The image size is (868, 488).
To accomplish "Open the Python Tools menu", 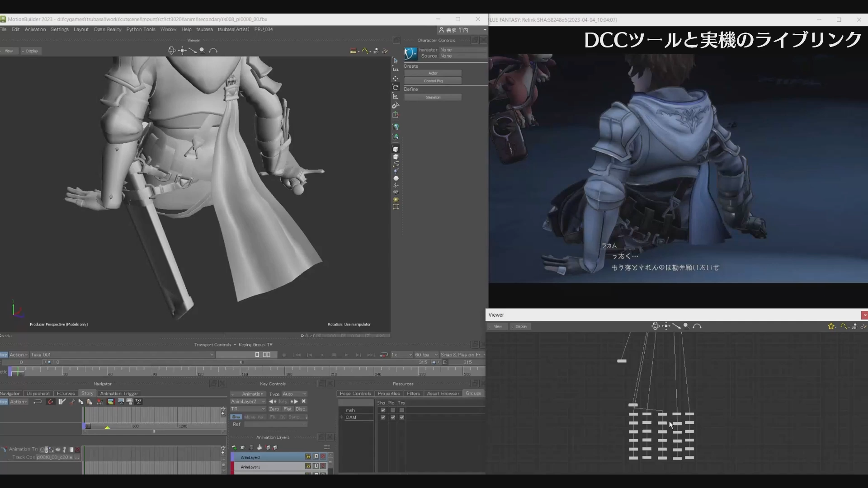I will (141, 29).
